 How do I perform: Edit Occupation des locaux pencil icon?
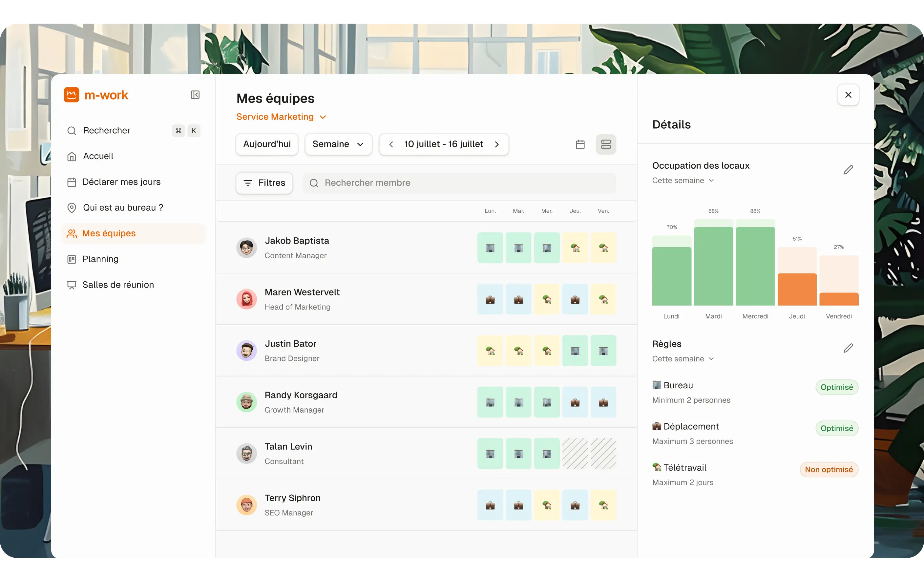pos(848,170)
